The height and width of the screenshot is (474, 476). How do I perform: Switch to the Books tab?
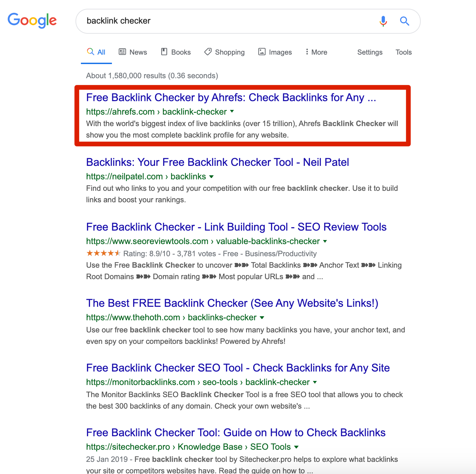[176, 52]
